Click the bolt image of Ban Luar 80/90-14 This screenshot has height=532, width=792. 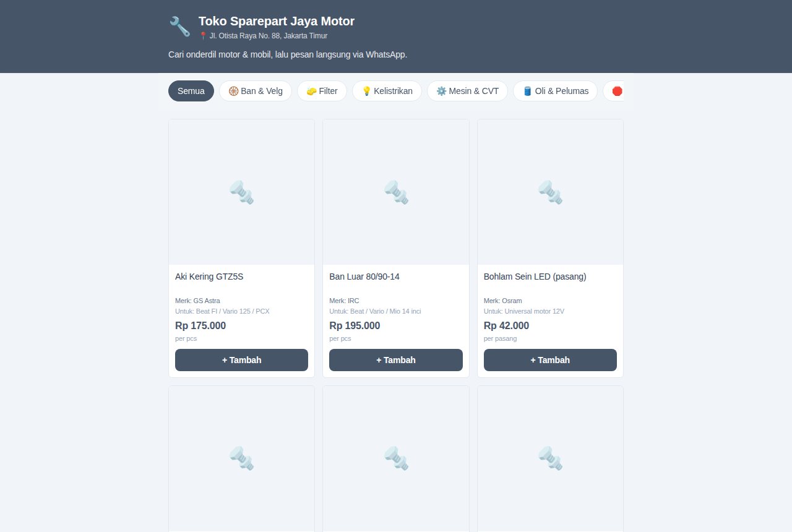[396, 192]
